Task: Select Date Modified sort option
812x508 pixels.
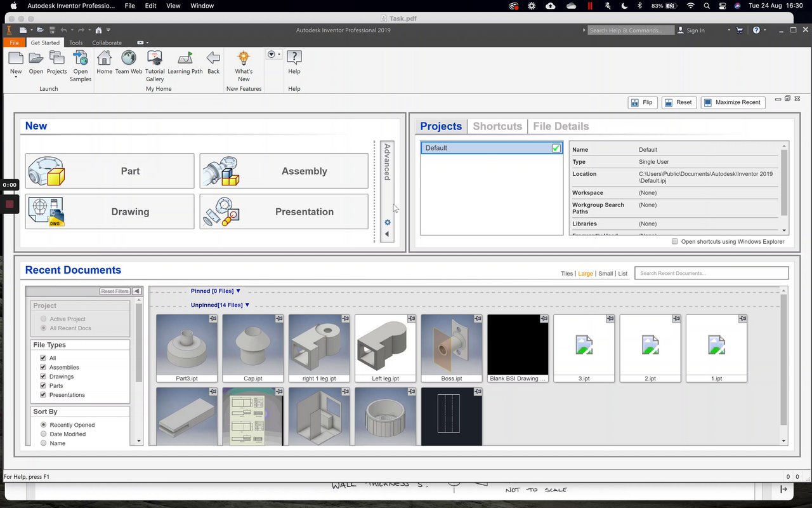Action: 43,434
